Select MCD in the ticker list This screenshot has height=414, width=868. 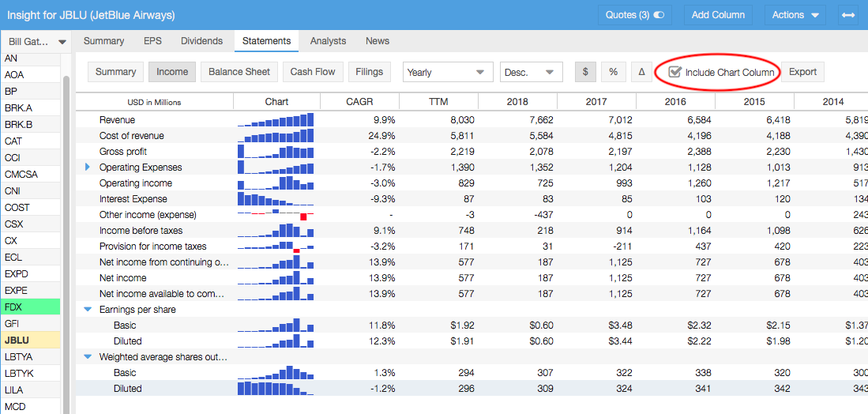[30, 407]
